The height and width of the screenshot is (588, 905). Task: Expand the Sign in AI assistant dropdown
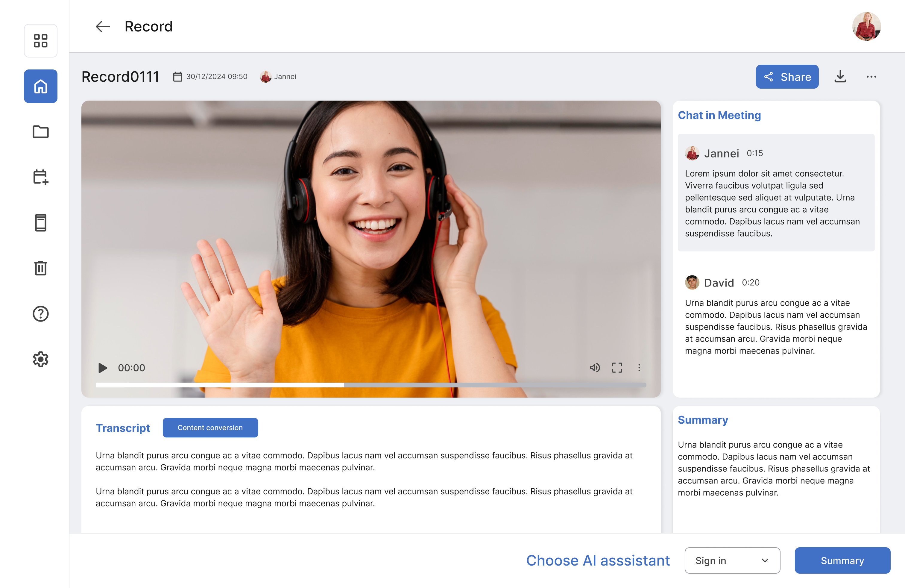coord(732,560)
